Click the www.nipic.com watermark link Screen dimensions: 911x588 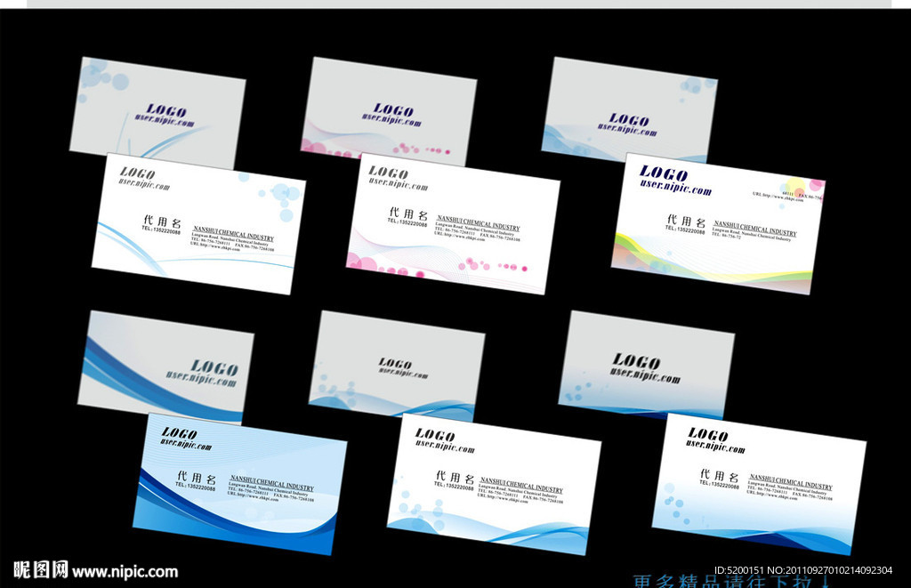125,572
